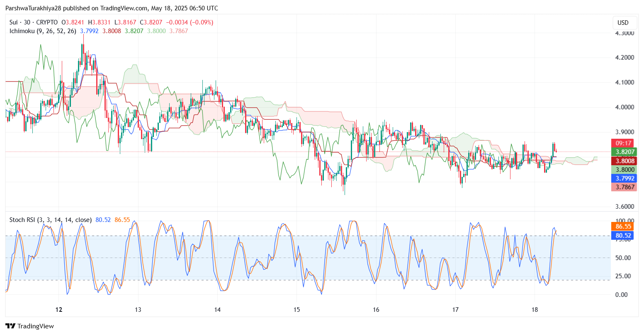The height and width of the screenshot is (335, 644).
Task: Click the date 15 on time axis
Action: pyautogui.click(x=296, y=310)
